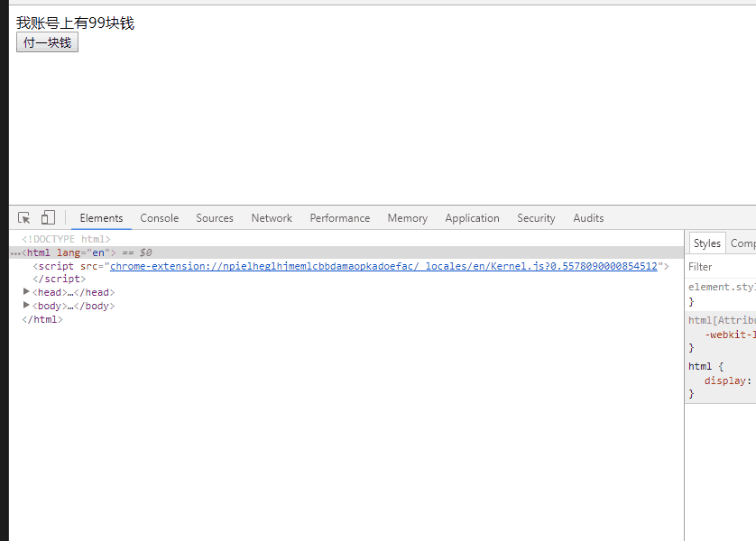This screenshot has height=541, width=756.
Task: Switch to the Computed sidebar tab
Action: coord(742,243)
